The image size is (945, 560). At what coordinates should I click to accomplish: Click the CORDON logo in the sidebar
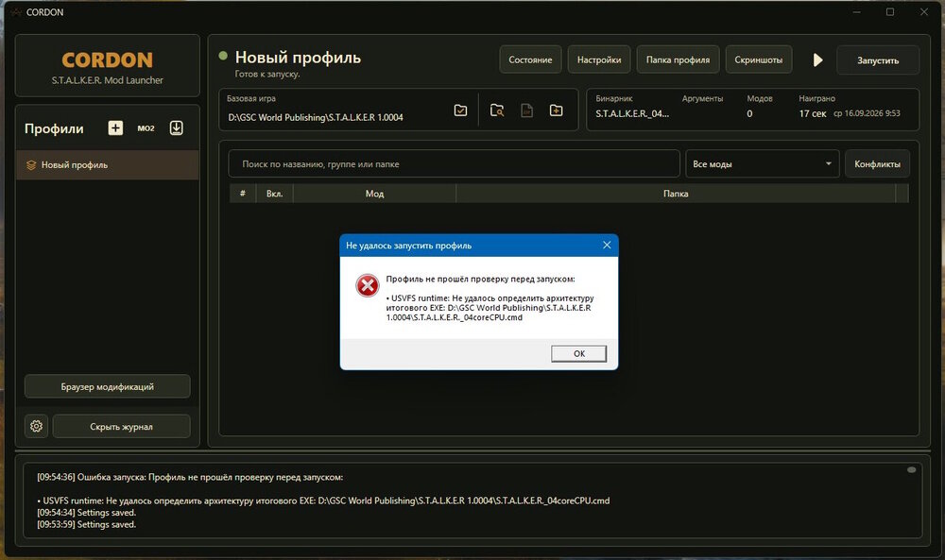pyautogui.click(x=108, y=59)
